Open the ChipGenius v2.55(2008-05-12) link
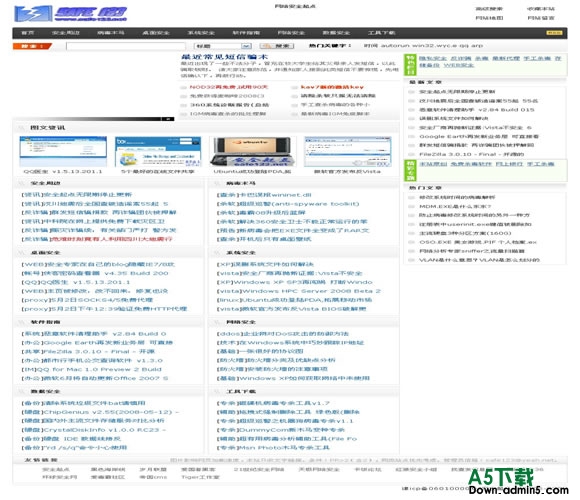The height and width of the screenshot is (500, 580). [100, 412]
